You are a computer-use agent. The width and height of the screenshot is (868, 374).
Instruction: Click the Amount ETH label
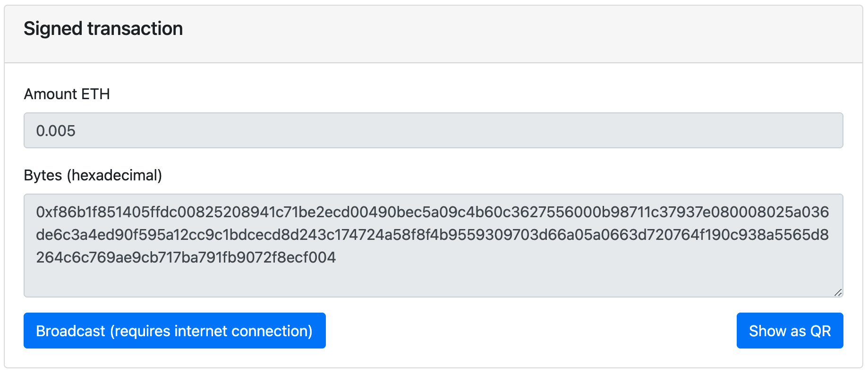pos(67,94)
